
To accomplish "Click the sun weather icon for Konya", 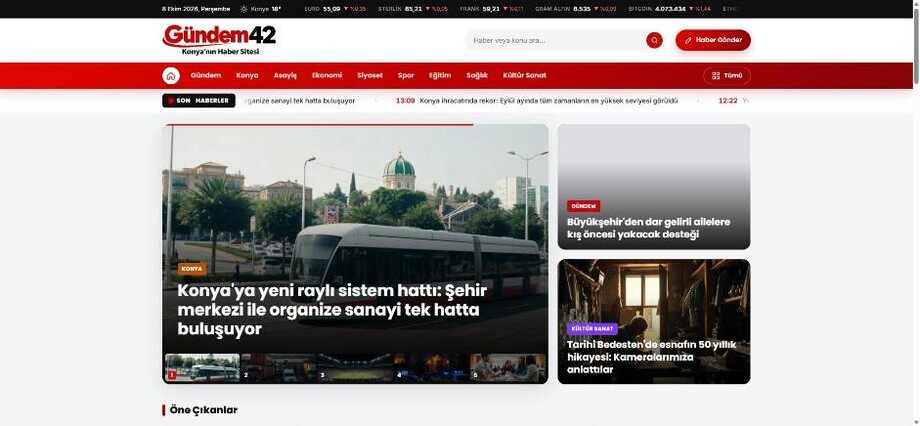I will [x=244, y=9].
